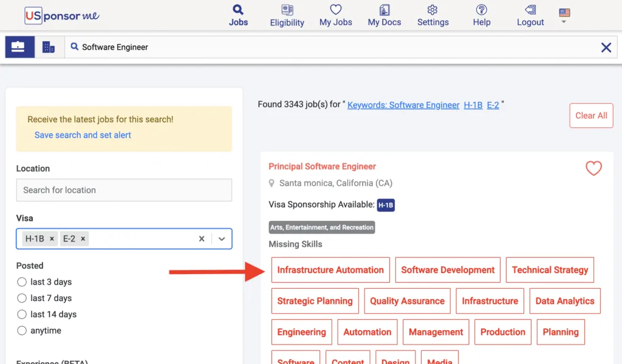
Task: Open the Jobs search nav item
Action: click(x=238, y=15)
